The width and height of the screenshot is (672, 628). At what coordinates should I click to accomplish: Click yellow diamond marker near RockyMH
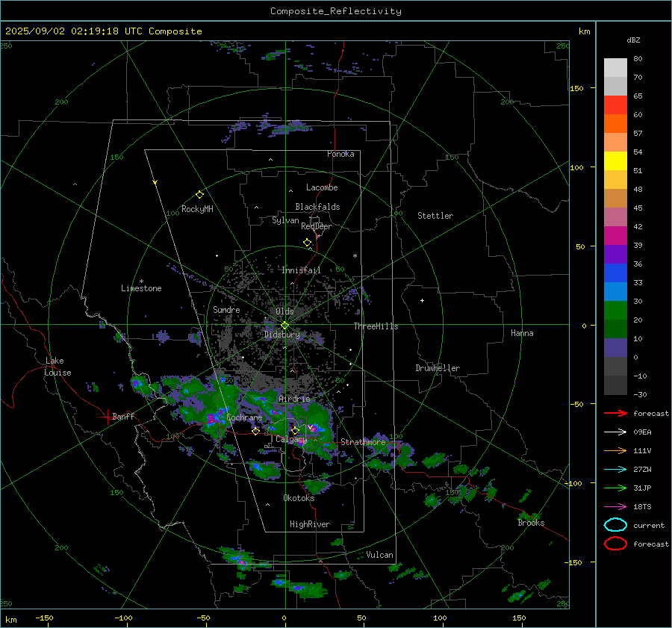pyautogui.click(x=199, y=195)
